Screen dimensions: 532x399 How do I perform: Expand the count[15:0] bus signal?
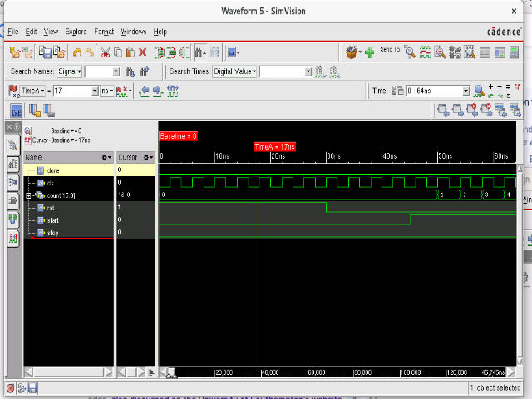[29, 195]
